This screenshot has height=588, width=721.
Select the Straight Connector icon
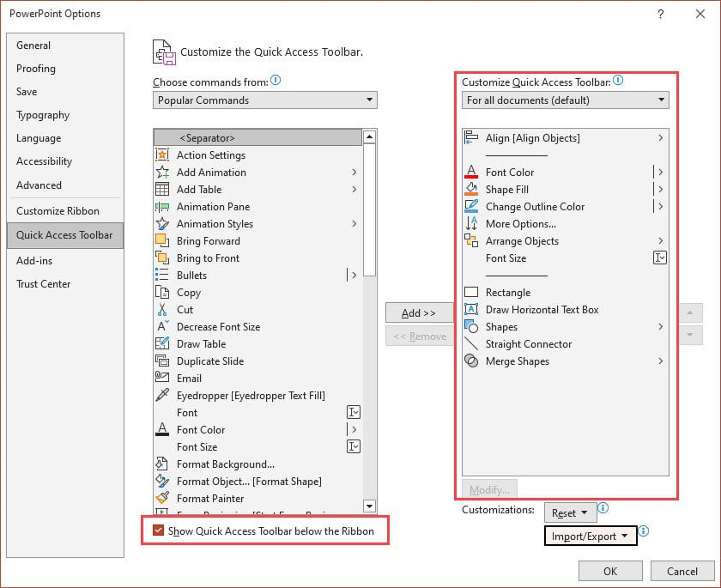tap(474, 344)
